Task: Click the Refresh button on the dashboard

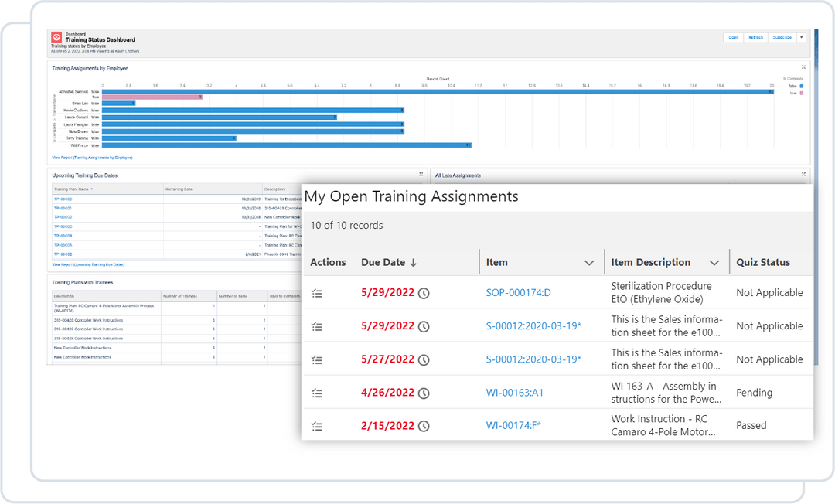Action: click(755, 37)
